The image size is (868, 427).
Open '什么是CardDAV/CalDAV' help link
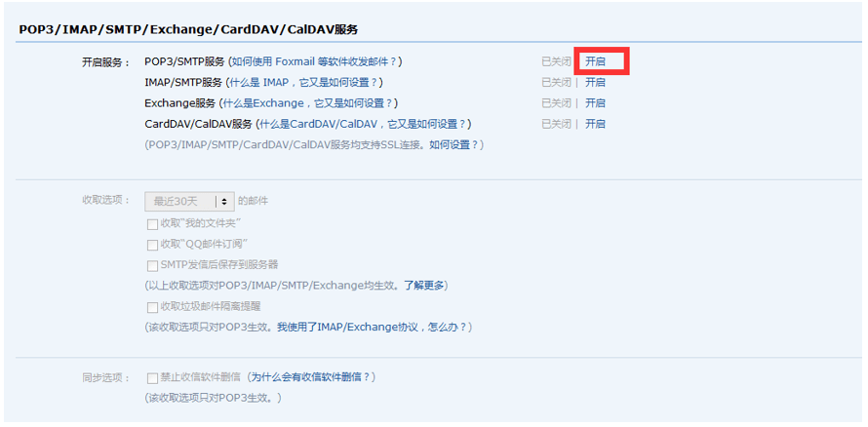coord(363,124)
